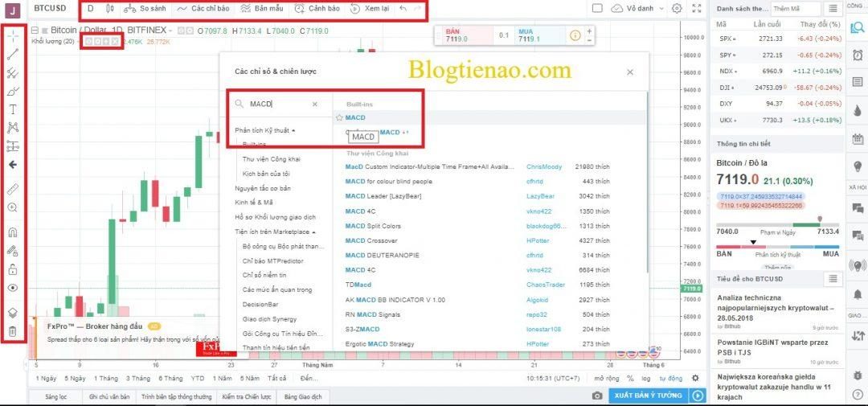Click the red BÁN sell price button
This screenshot has width=868, height=406.
[468, 35]
